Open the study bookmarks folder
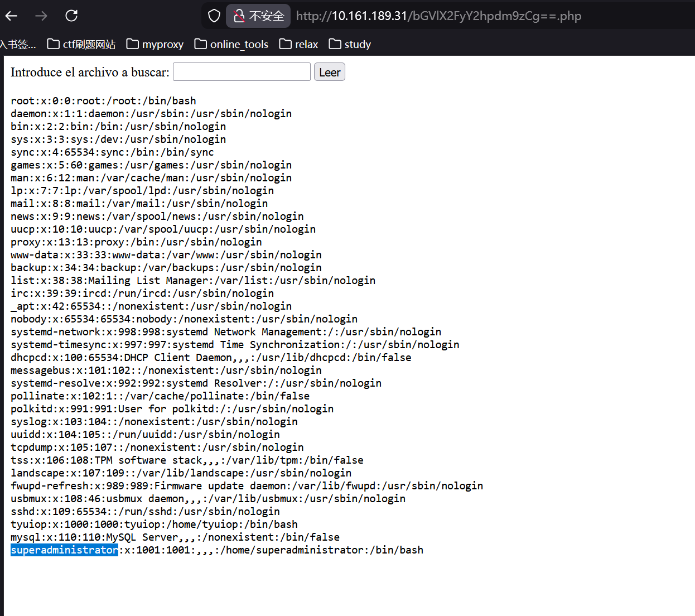The width and height of the screenshot is (695, 616). (x=350, y=44)
